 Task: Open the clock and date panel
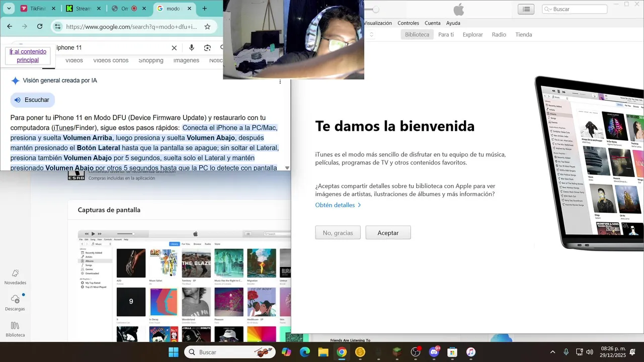[x=613, y=352]
